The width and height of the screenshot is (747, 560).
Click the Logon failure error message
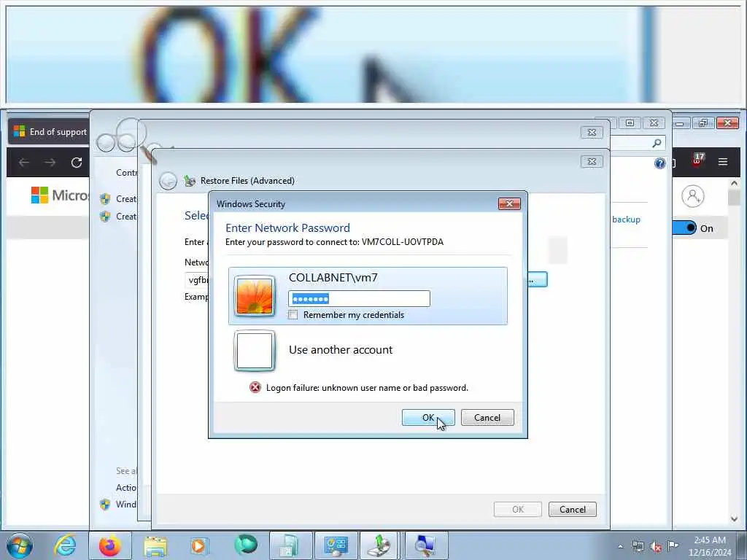[368, 388]
